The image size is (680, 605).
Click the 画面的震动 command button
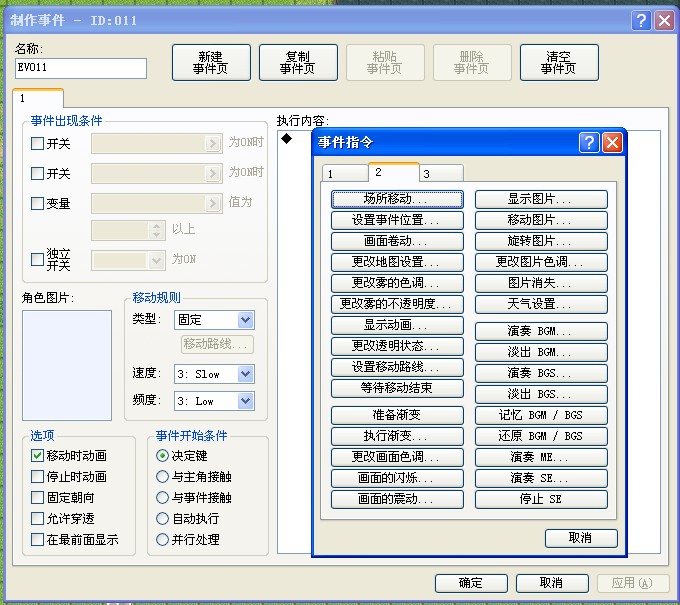click(397, 499)
